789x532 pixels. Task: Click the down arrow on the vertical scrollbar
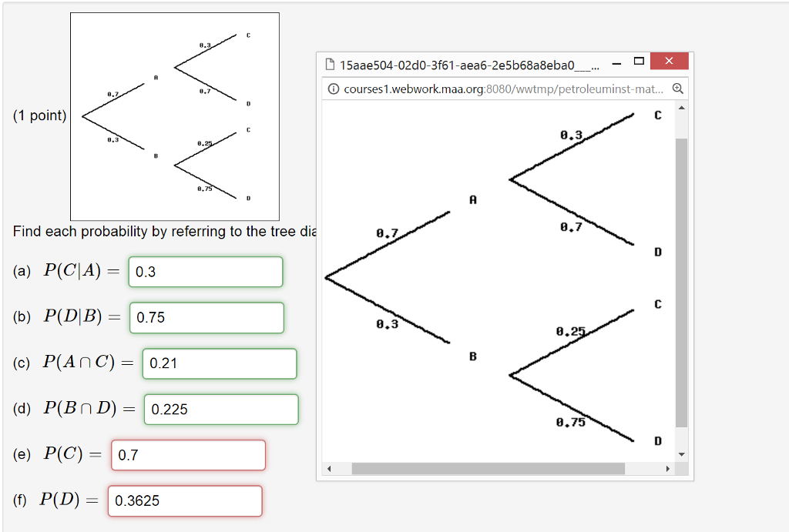point(682,456)
